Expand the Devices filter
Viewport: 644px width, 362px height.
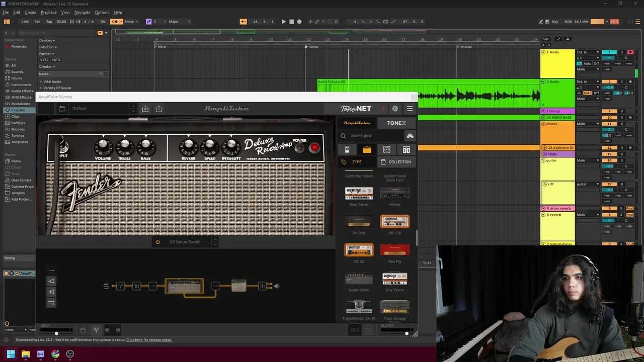pos(47,40)
